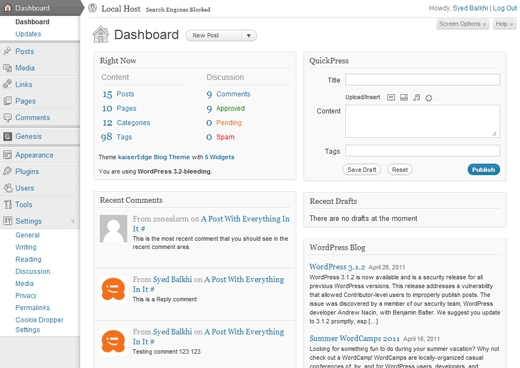Open the Genesis menu
This screenshot has height=368, width=520.
click(x=29, y=136)
